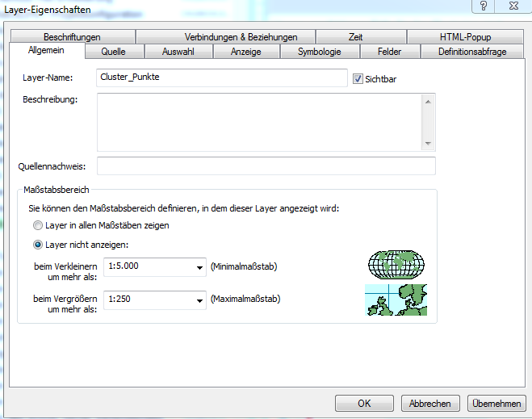Screen dimensions: 532x419
Task: Open the HTML-Popup tab
Action: 465,36
